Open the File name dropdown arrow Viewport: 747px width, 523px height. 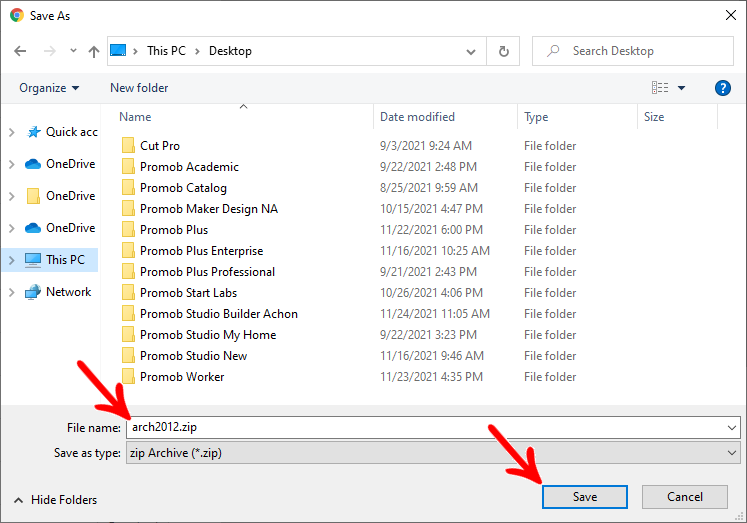(732, 428)
